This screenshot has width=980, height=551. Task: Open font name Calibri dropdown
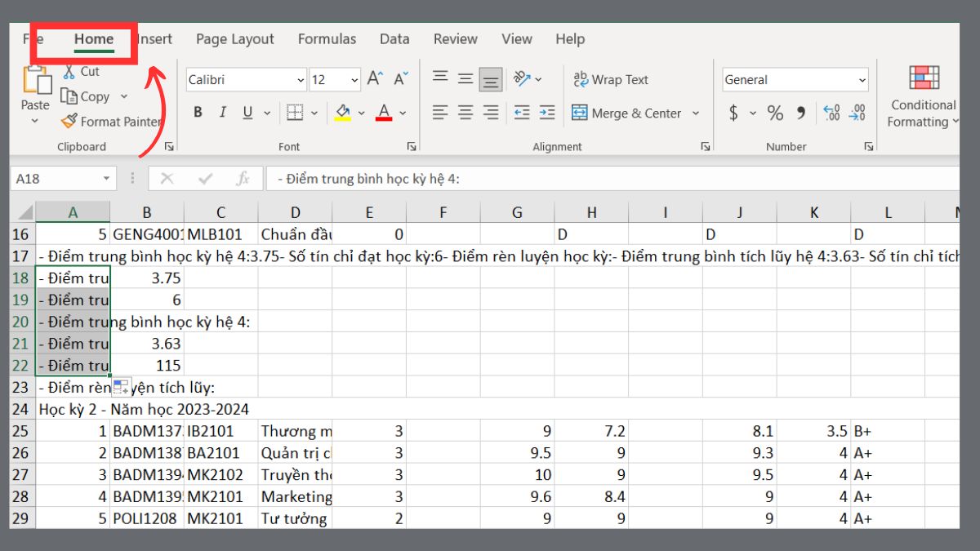pyautogui.click(x=301, y=80)
